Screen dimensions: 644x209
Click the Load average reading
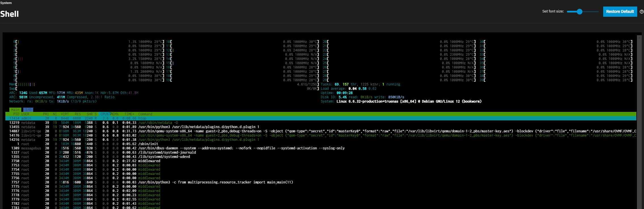click(349, 89)
